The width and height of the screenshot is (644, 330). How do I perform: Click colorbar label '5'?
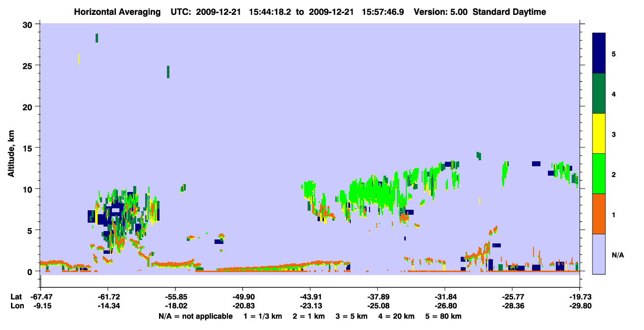pos(614,53)
